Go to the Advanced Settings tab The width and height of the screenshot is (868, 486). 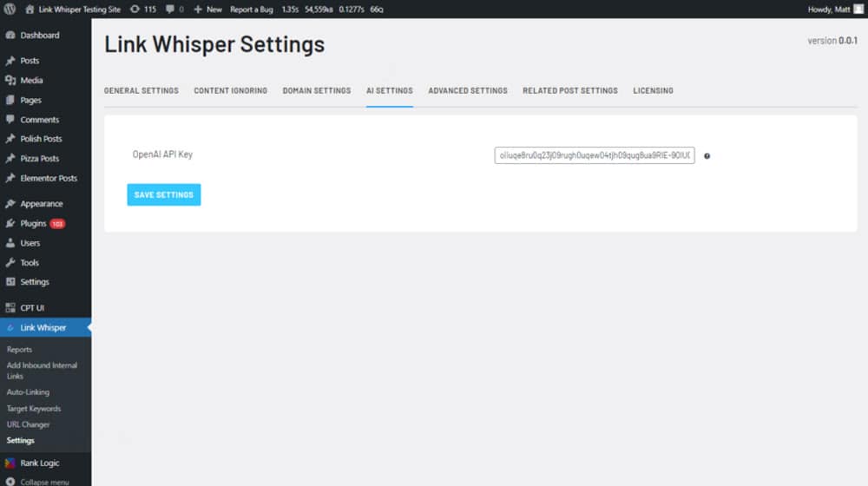[468, 91]
